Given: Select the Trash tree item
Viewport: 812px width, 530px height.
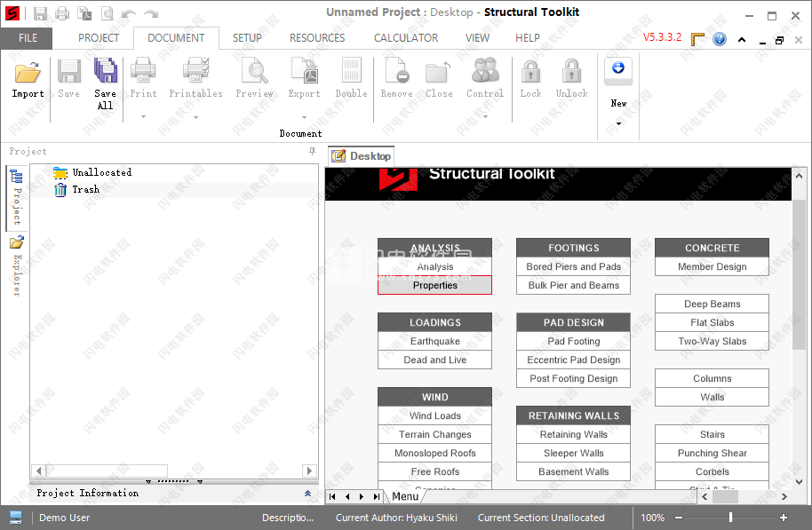Looking at the screenshot, I should (x=85, y=189).
